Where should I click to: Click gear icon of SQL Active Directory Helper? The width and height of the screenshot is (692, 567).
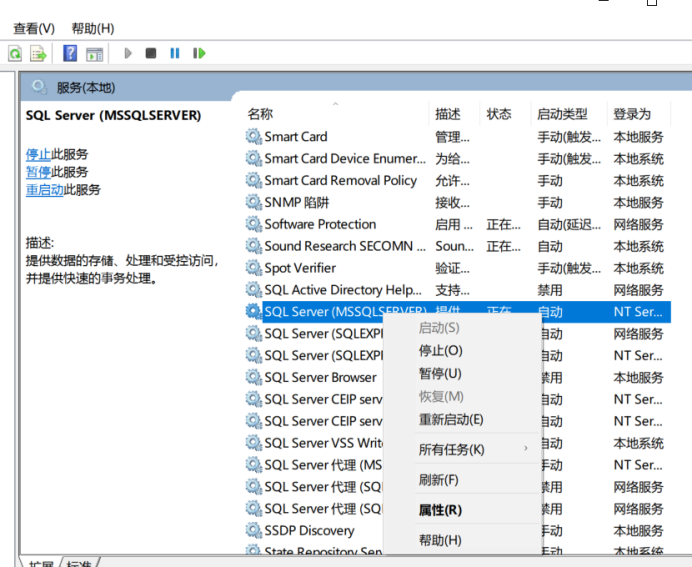pyautogui.click(x=254, y=289)
